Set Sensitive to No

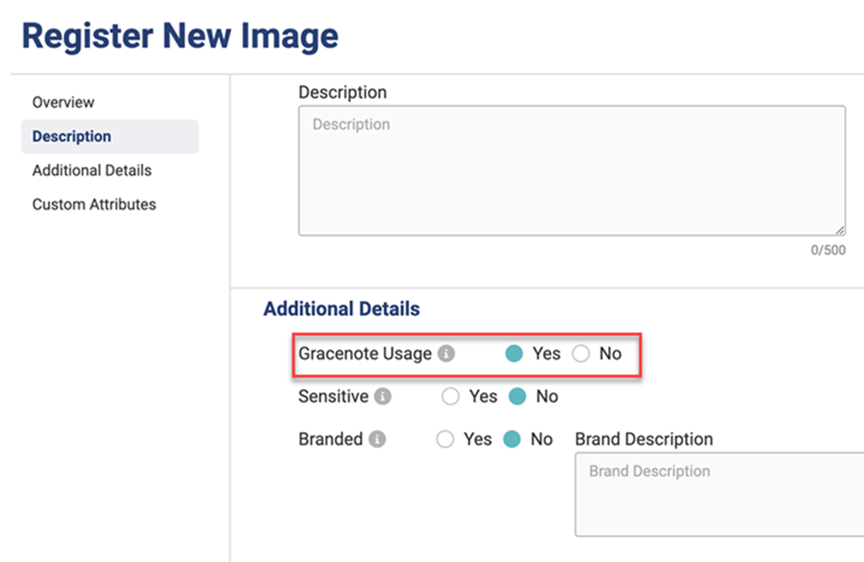click(x=517, y=397)
